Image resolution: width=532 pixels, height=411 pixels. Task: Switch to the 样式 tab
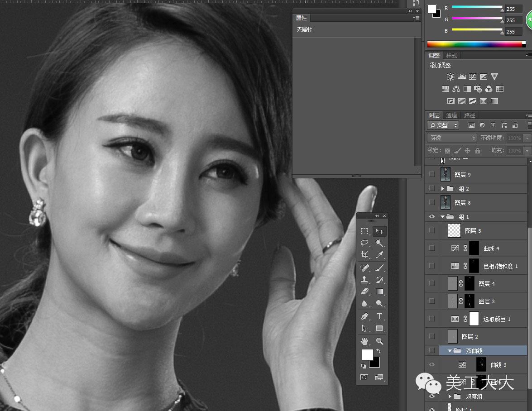451,56
